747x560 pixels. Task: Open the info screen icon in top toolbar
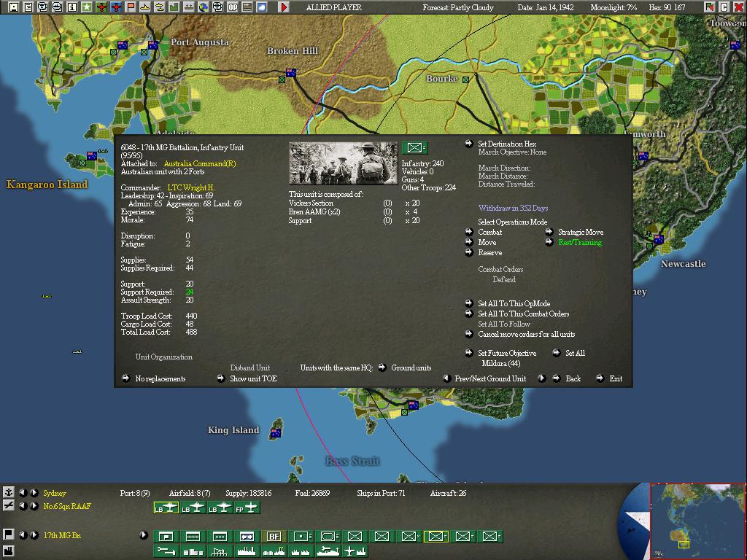pyautogui.click(x=71, y=7)
